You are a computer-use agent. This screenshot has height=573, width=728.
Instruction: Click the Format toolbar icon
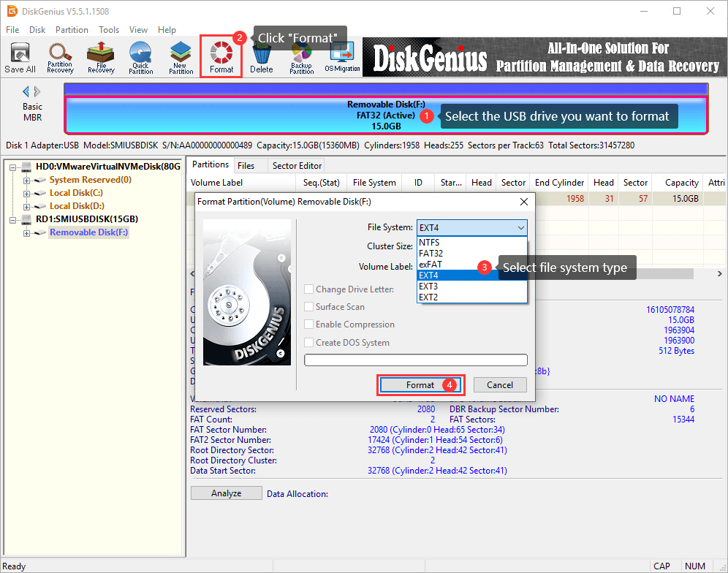221,58
